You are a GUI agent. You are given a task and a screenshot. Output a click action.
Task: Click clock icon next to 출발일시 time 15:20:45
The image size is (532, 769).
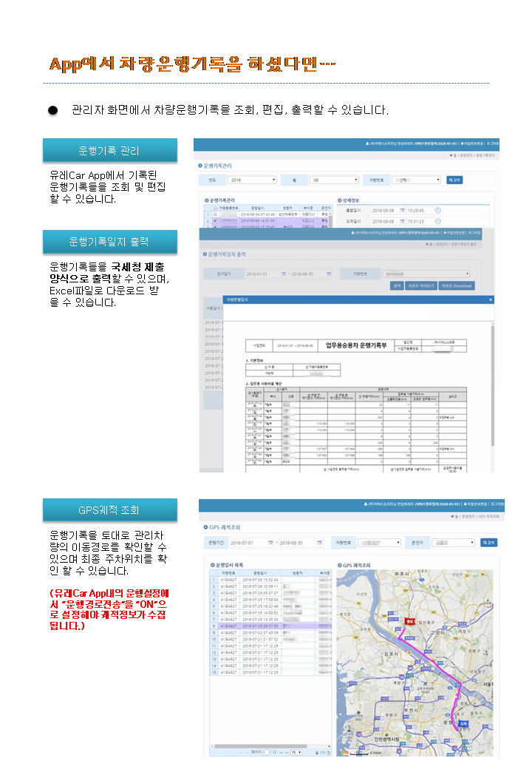click(437, 210)
